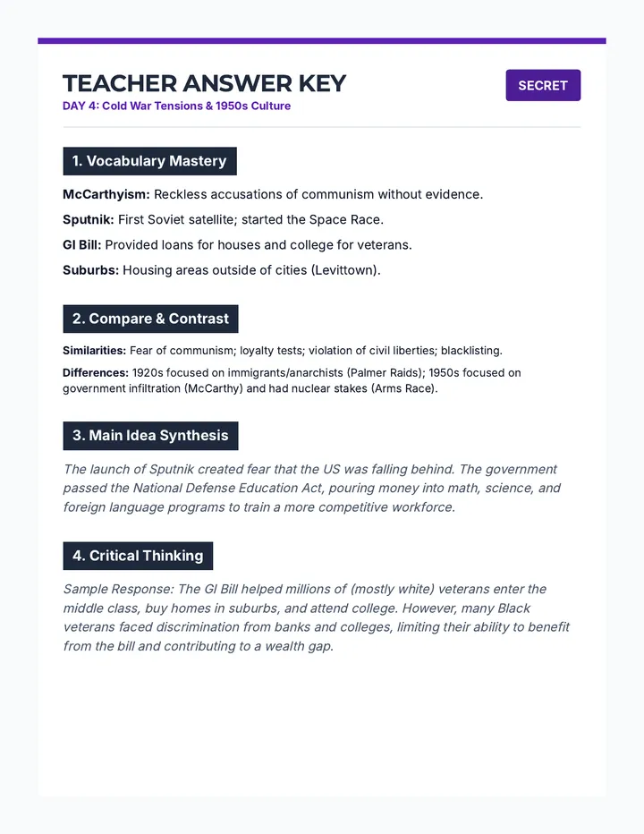This screenshot has width=644, height=834.
Task: Click the Suburbs vocabulary term
Action: (91, 270)
